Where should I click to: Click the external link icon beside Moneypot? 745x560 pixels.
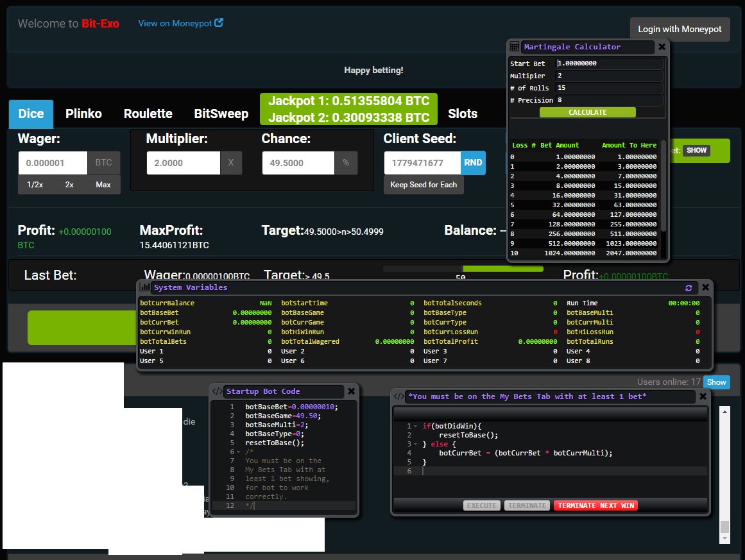(219, 22)
